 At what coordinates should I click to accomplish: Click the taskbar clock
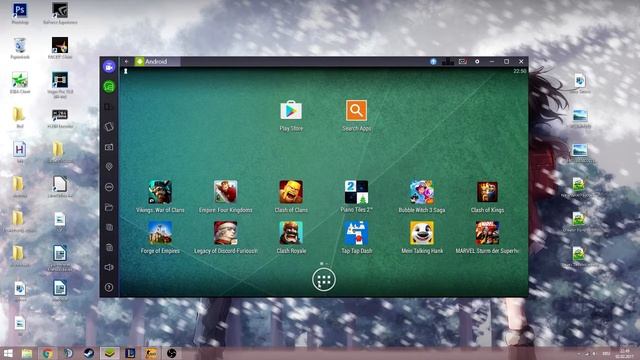click(x=624, y=353)
